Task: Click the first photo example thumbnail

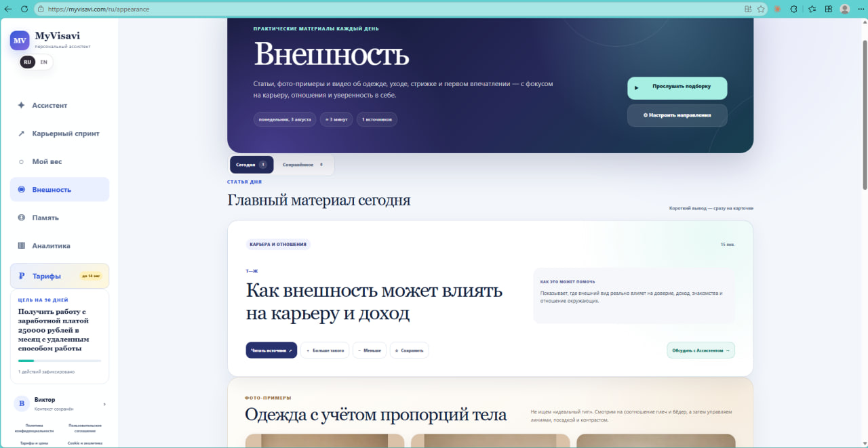Action: click(x=325, y=441)
